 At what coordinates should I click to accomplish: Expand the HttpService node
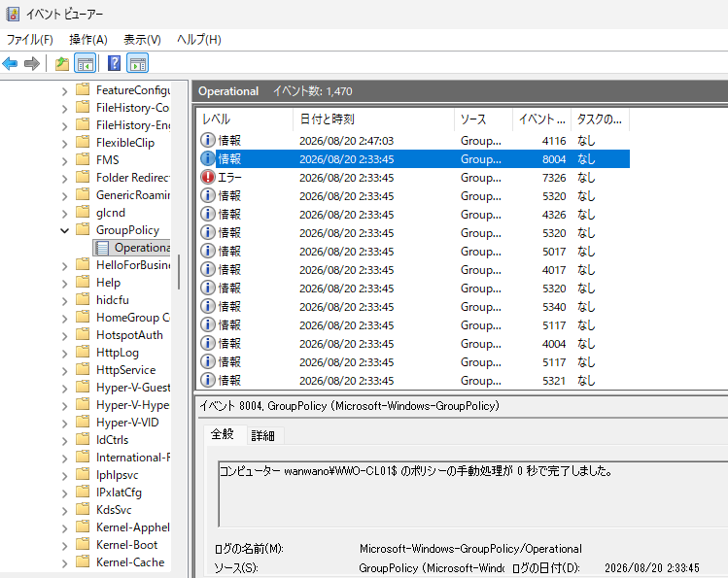pyautogui.click(x=64, y=371)
